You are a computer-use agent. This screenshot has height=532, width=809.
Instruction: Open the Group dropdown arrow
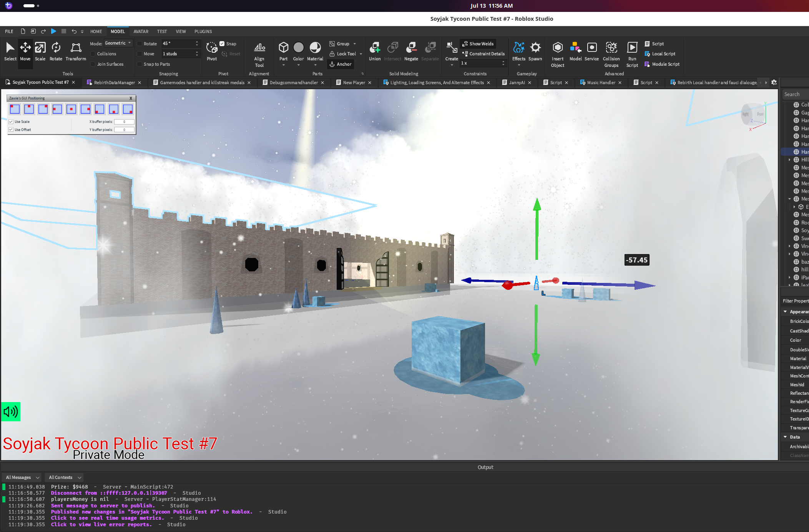355,44
